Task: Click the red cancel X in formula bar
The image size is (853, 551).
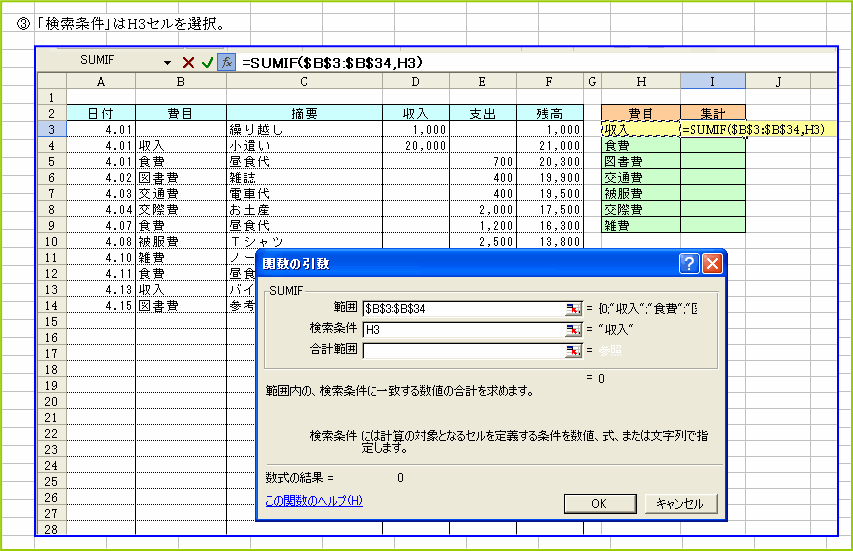Action: pos(188,62)
